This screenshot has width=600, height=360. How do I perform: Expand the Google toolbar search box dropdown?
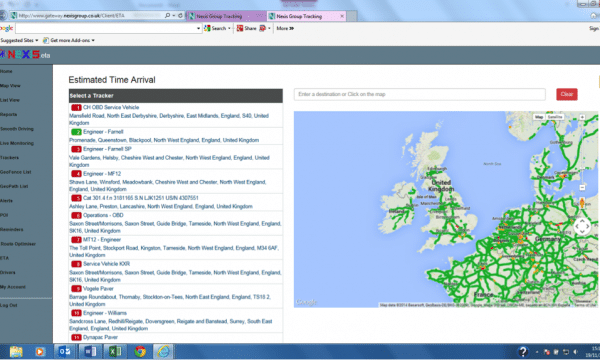pos(198,28)
